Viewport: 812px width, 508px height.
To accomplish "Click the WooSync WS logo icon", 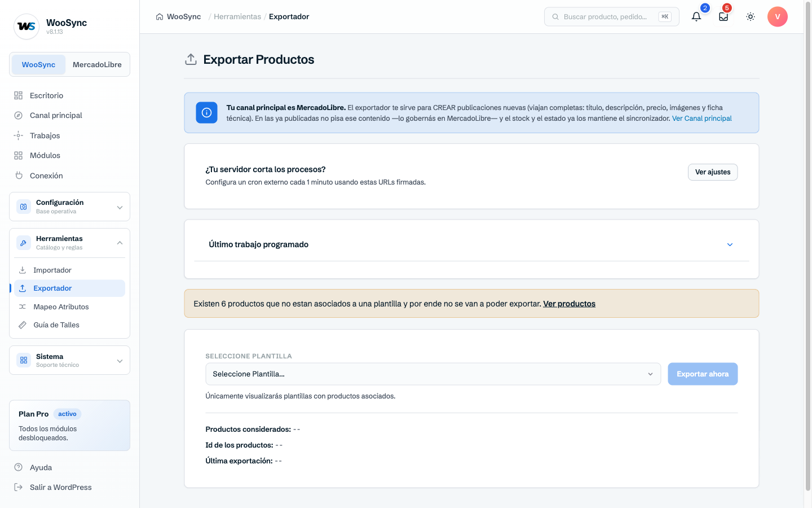I will pos(27,27).
